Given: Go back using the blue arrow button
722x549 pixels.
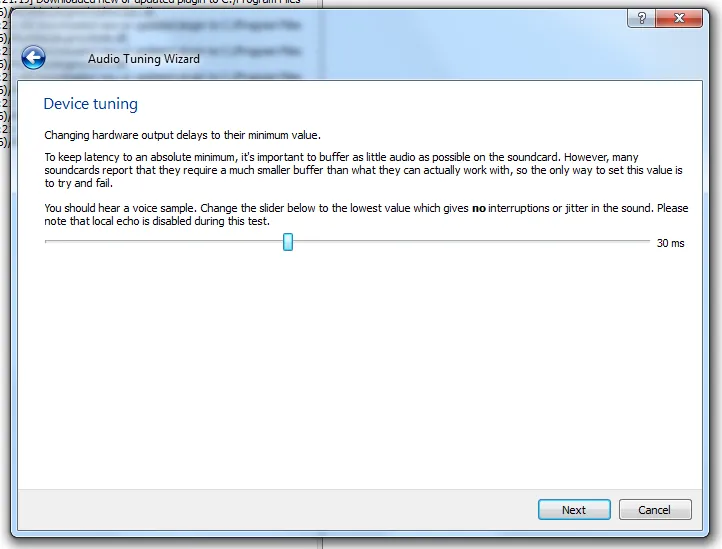Looking at the screenshot, I should [33, 58].
